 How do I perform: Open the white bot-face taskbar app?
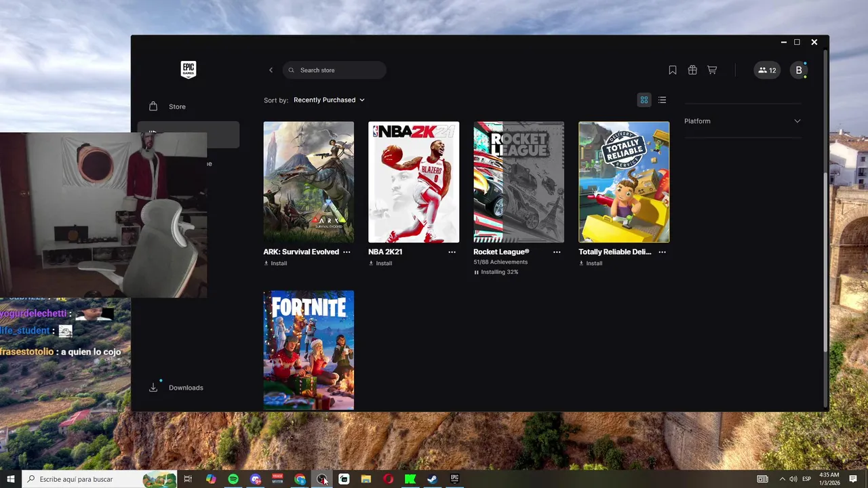tap(344, 479)
